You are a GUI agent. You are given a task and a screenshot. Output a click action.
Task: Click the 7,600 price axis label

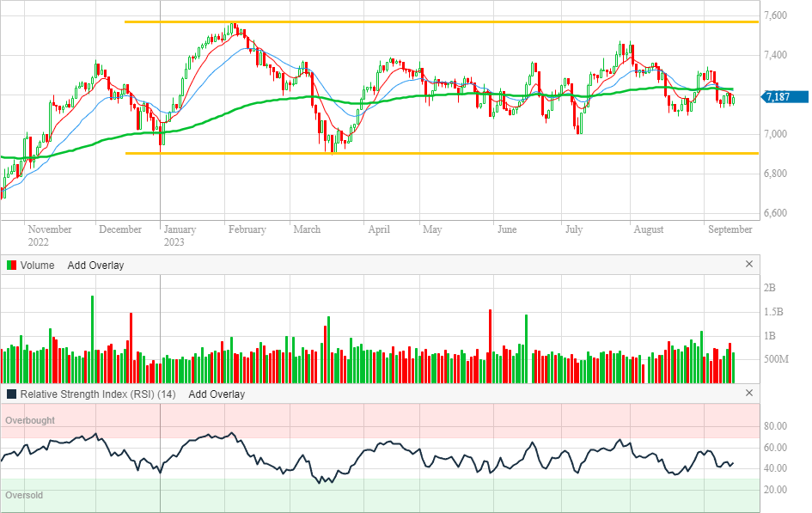click(x=776, y=15)
